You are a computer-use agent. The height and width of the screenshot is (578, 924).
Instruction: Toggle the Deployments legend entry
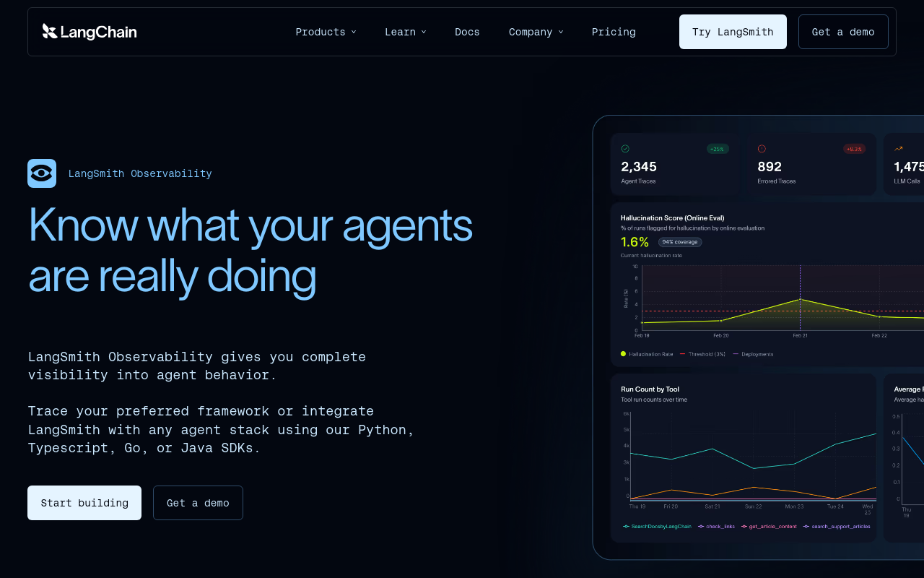tap(758, 354)
